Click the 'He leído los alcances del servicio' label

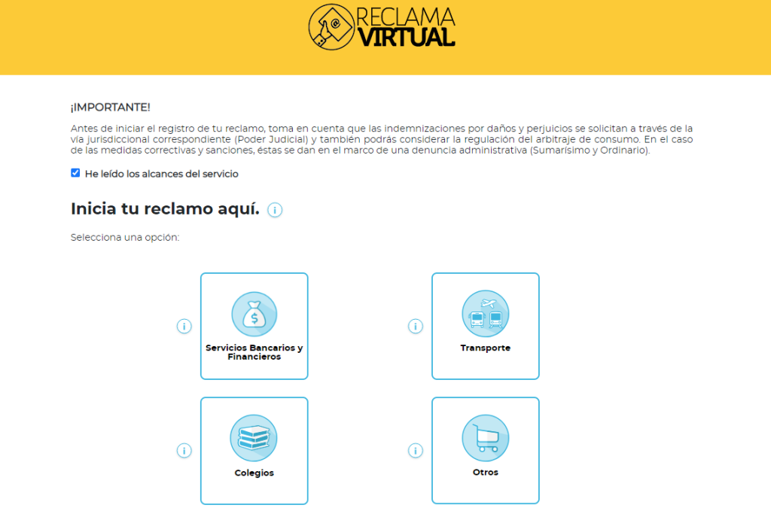coord(161,174)
